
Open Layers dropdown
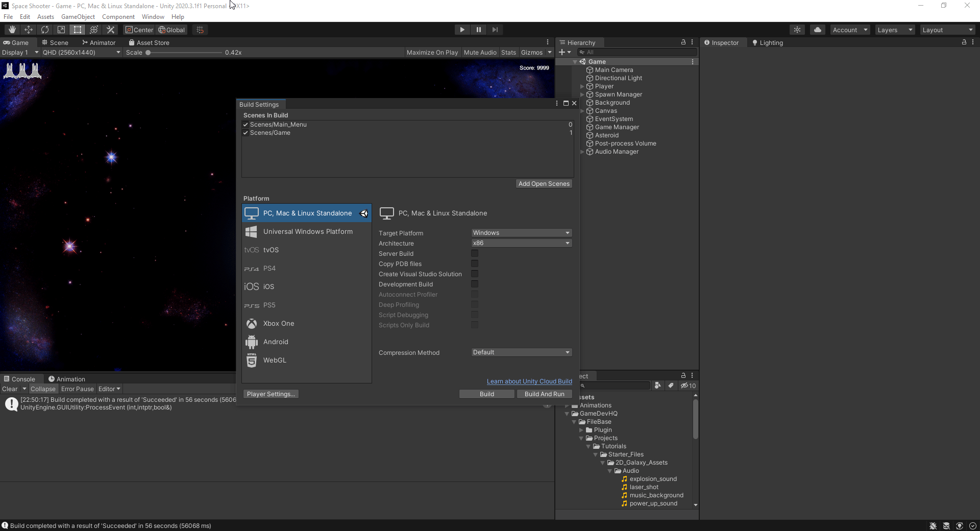895,30
